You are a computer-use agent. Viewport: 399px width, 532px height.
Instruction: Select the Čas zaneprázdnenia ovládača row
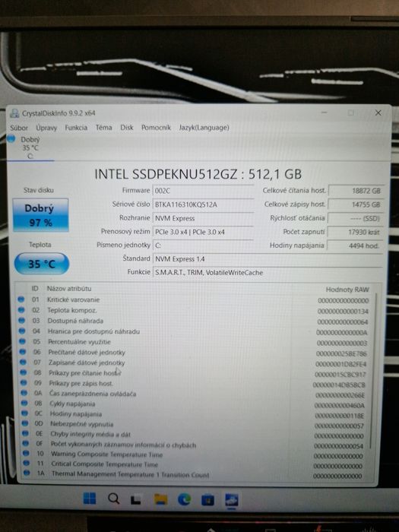pyautogui.click(x=193, y=394)
